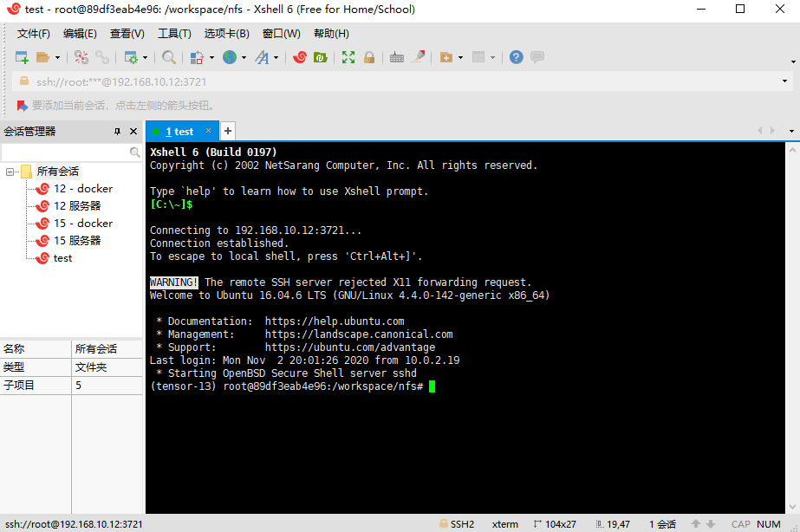This screenshot has width=800, height=532.
Task: Close the 1 test tab
Action: 208,131
